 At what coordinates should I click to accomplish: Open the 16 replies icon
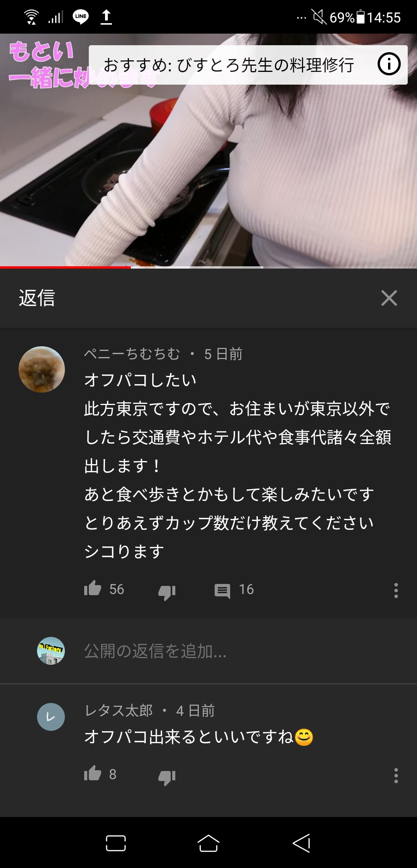[222, 591]
